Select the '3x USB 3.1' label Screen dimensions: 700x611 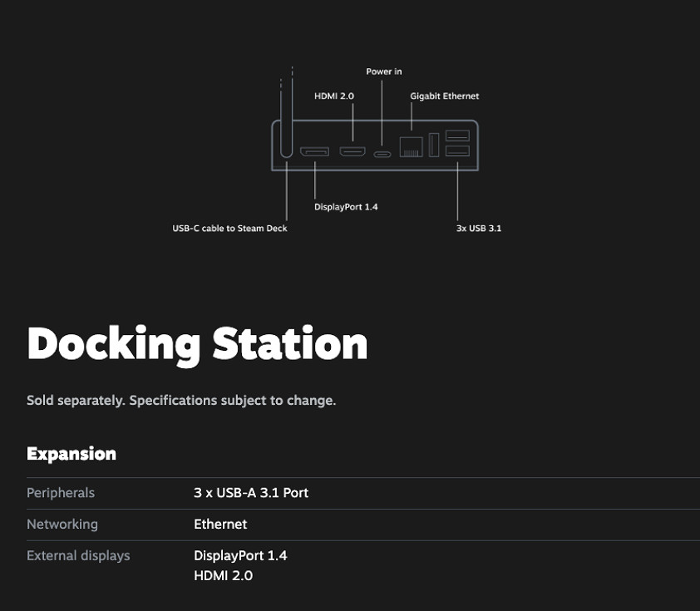pyautogui.click(x=477, y=228)
